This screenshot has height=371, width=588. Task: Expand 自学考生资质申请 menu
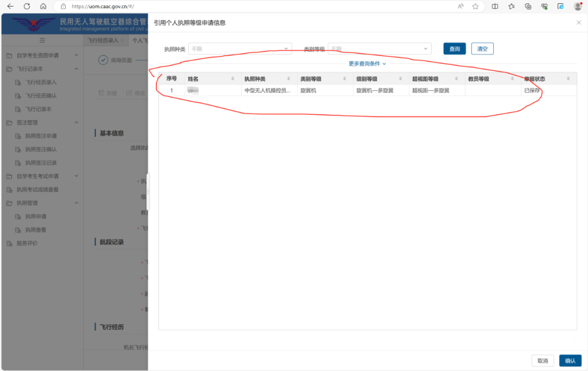pos(42,55)
